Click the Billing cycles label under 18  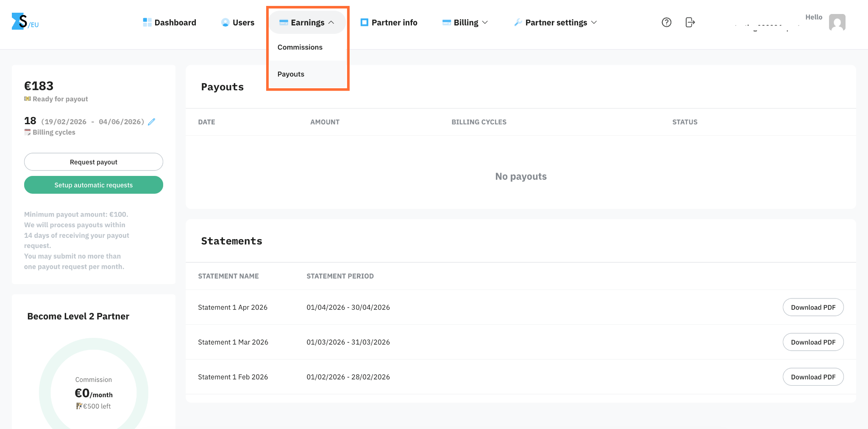(x=54, y=132)
